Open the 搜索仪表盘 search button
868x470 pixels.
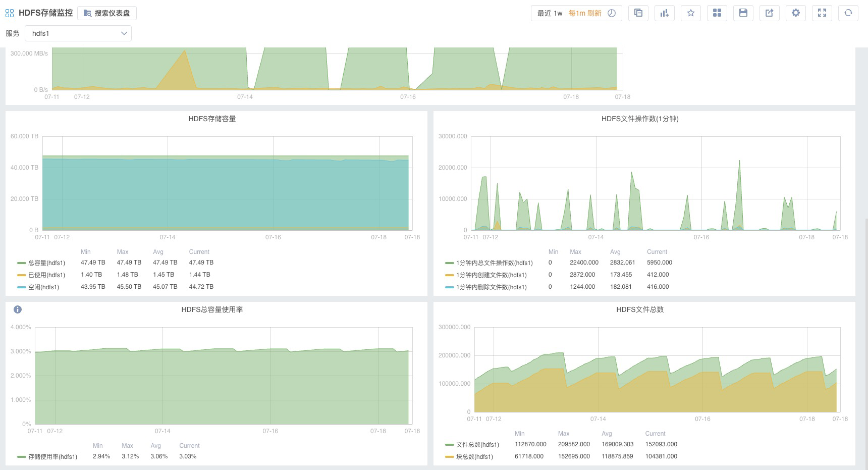107,13
